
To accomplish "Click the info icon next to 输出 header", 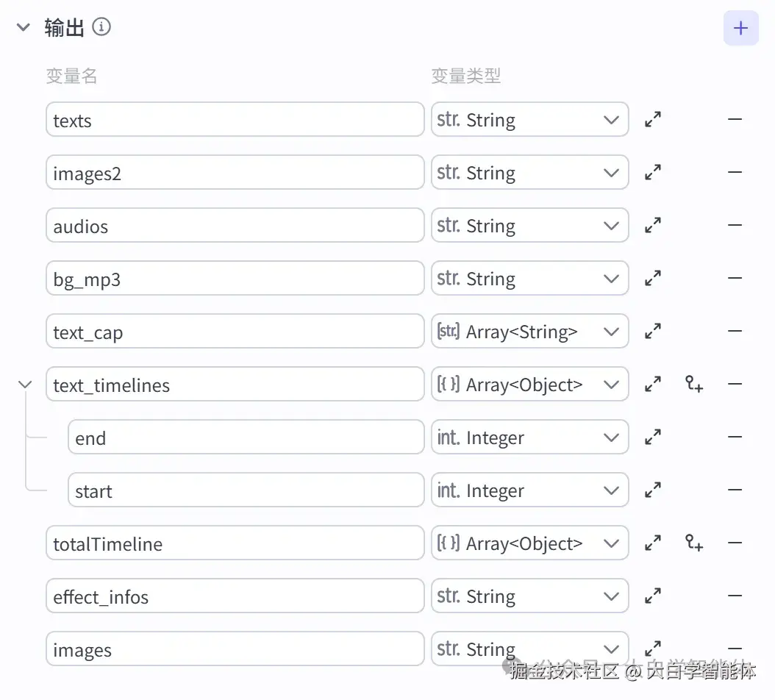I will tap(101, 26).
